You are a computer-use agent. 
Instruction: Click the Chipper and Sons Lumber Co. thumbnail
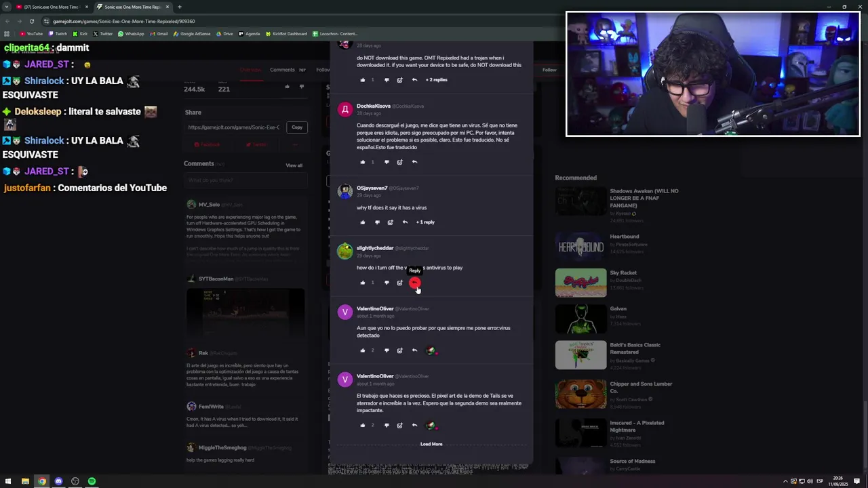coord(581,394)
